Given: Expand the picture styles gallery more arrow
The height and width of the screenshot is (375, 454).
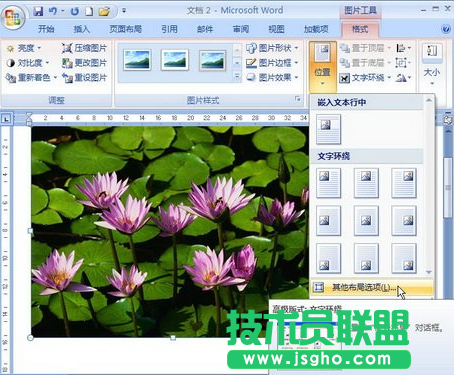Looking at the screenshot, I should 237,77.
